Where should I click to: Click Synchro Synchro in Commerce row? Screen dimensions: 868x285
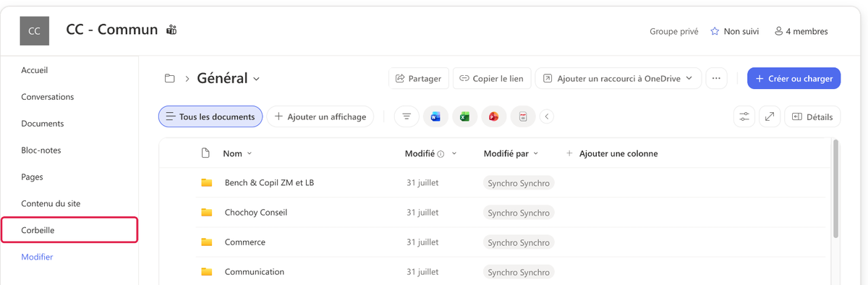coord(519,242)
